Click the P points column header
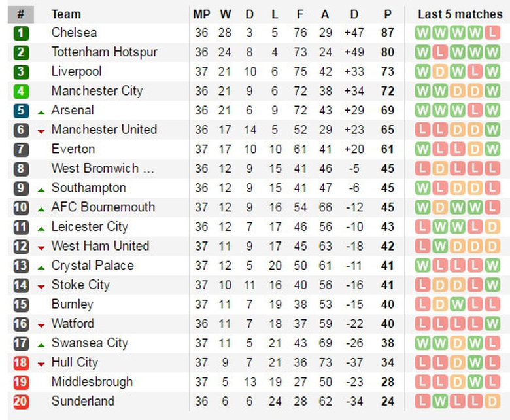 [x=388, y=14]
